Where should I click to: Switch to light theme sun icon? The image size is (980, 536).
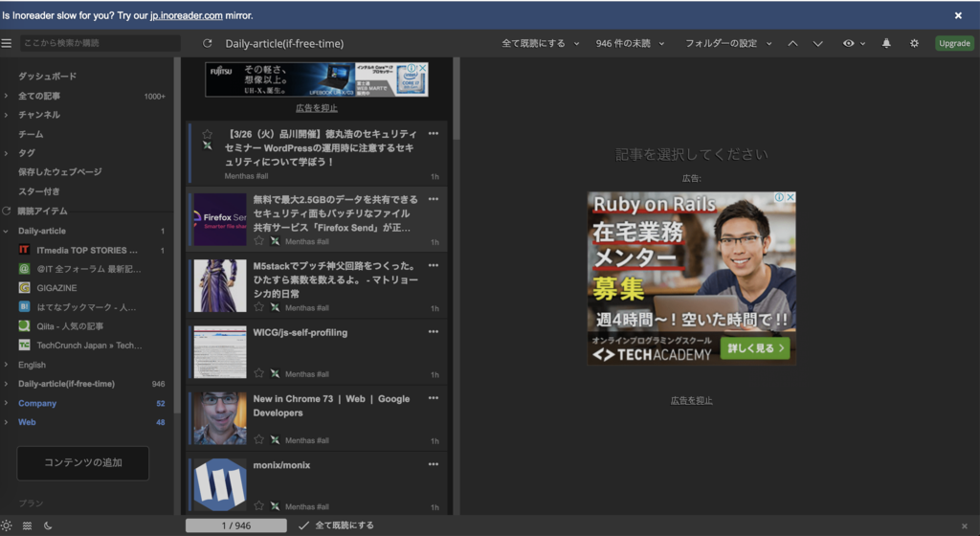(7, 525)
